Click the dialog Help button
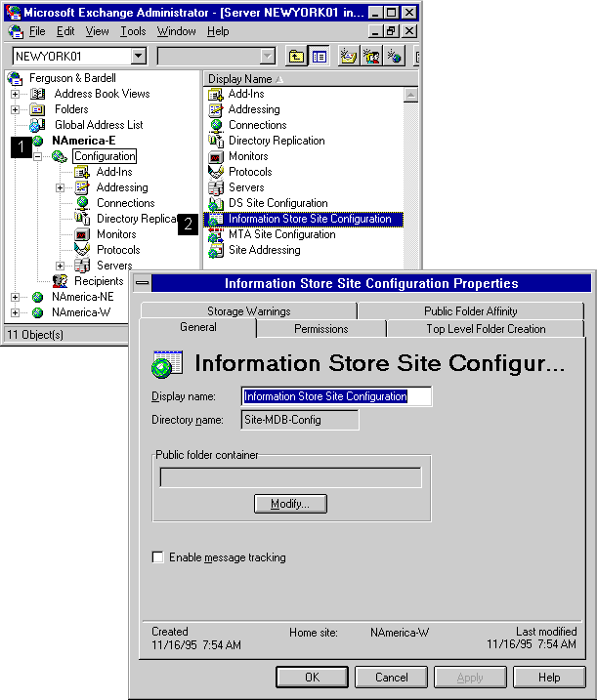Screen dimensions: 597x700 coord(549,678)
